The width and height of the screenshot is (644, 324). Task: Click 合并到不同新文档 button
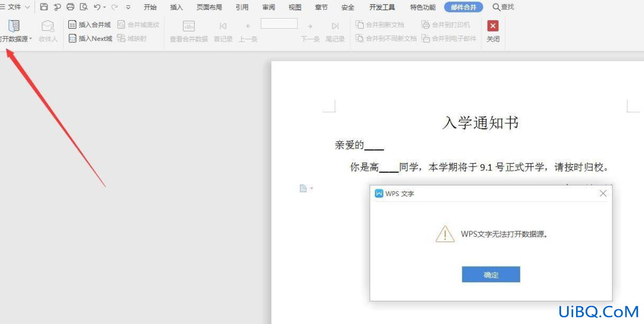tap(386, 38)
